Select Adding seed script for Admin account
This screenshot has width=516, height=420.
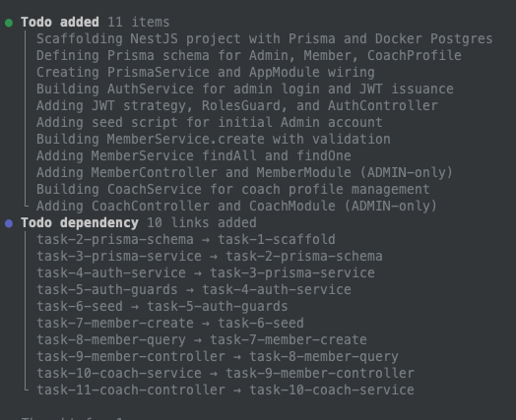tap(210, 123)
